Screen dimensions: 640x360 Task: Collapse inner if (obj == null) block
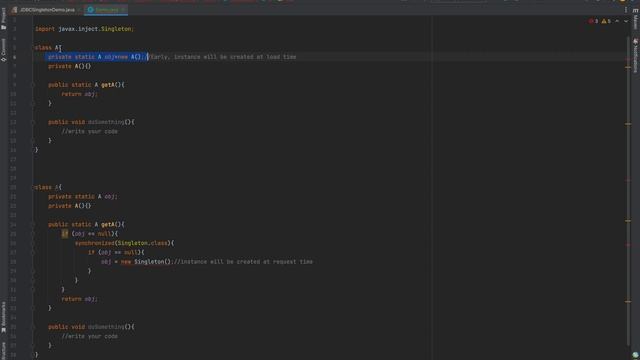tap(33, 253)
